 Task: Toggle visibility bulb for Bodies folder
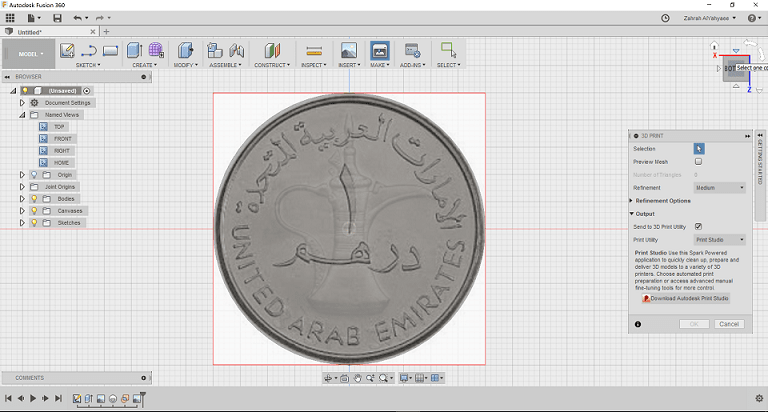click(34, 199)
